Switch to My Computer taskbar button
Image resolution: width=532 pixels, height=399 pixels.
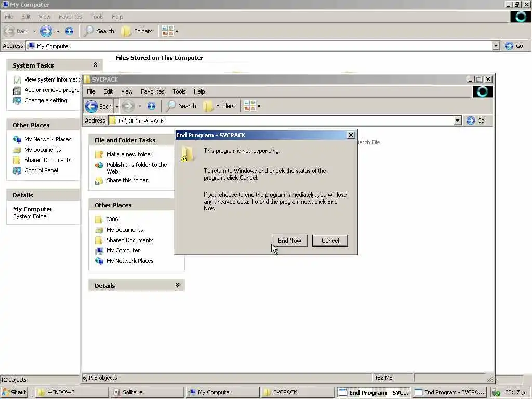tap(222, 392)
